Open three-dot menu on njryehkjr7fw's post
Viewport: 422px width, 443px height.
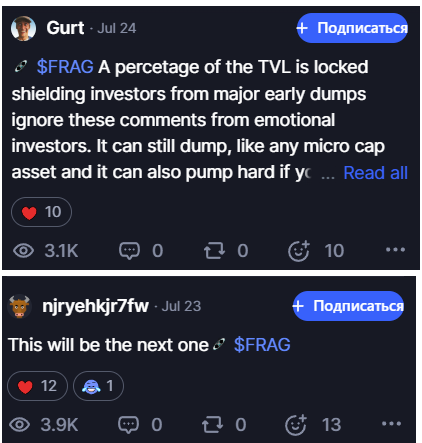(x=391, y=424)
